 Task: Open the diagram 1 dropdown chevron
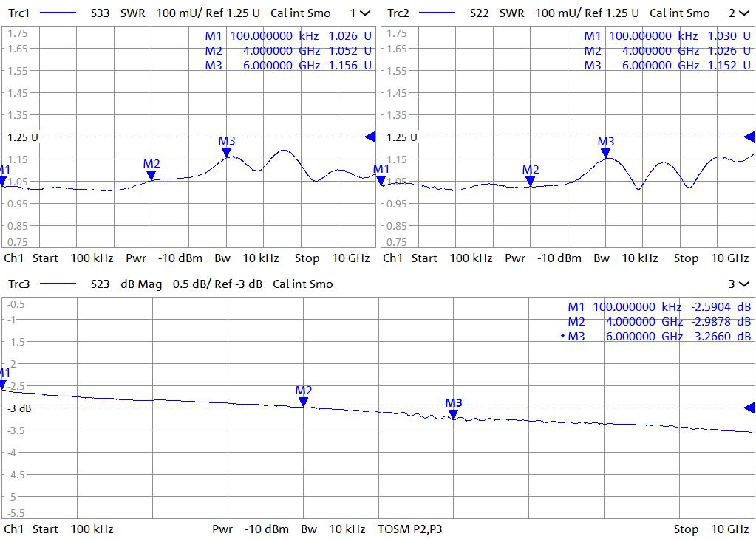365,13
